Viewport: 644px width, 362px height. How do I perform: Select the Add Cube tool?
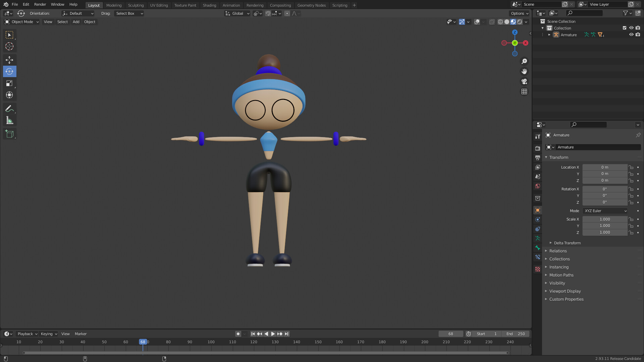[x=9, y=134]
